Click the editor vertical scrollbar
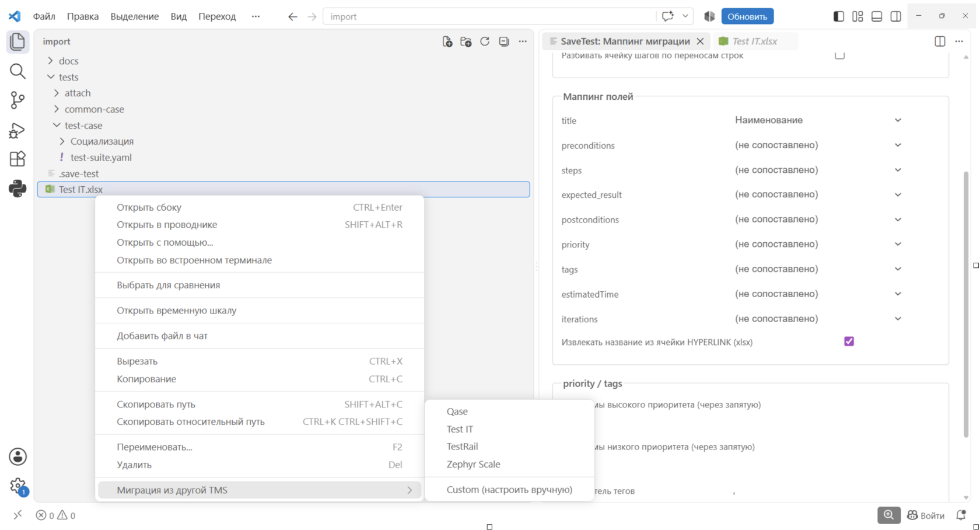This screenshot has height=530, width=980. point(966,304)
